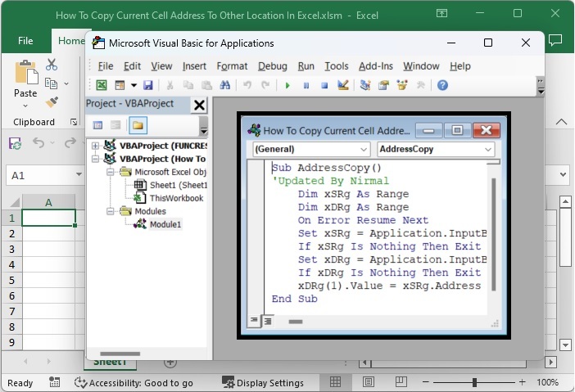Close the Project - VBAProject pane
The width and height of the screenshot is (575, 392).
coord(199,105)
